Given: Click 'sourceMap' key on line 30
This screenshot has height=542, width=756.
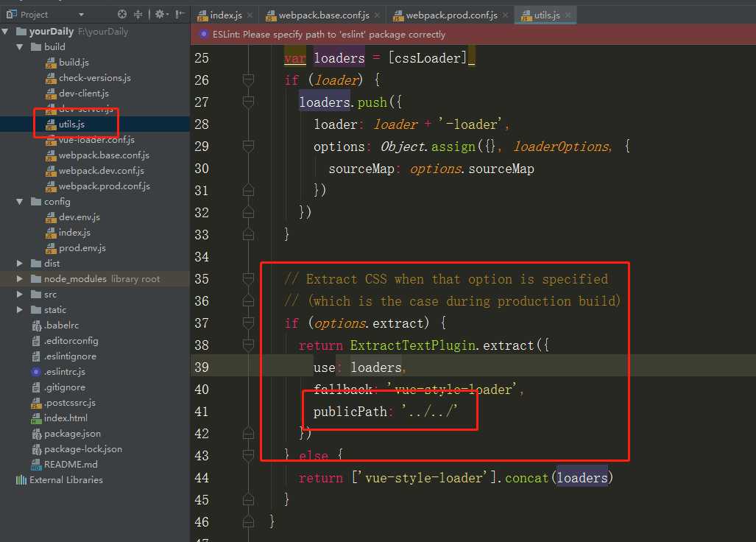Looking at the screenshot, I should tap(361, 169).
